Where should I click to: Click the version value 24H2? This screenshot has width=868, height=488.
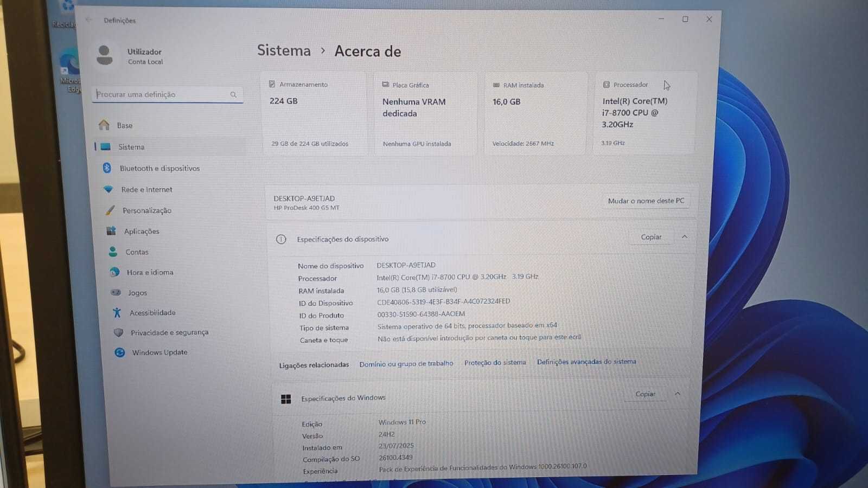(x=387, y=434)
